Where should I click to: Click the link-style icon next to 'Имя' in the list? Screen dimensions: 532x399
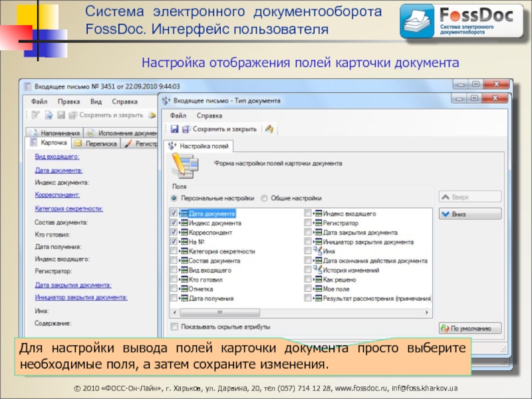click(318, 251)
